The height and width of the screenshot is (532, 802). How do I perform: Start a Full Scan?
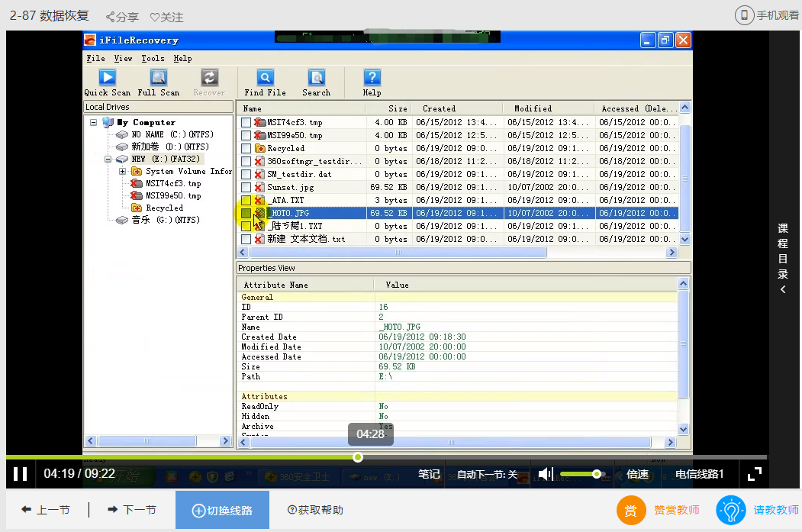point(159,83)
